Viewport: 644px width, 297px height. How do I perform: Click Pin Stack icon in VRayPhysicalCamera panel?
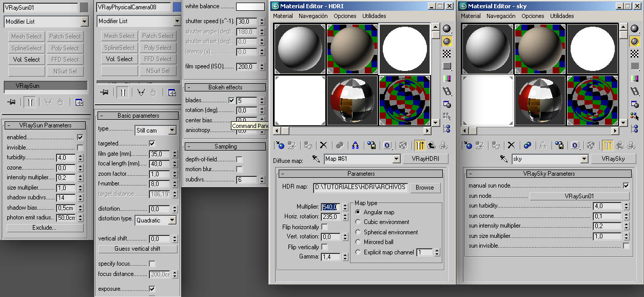(x=105, y=92)
